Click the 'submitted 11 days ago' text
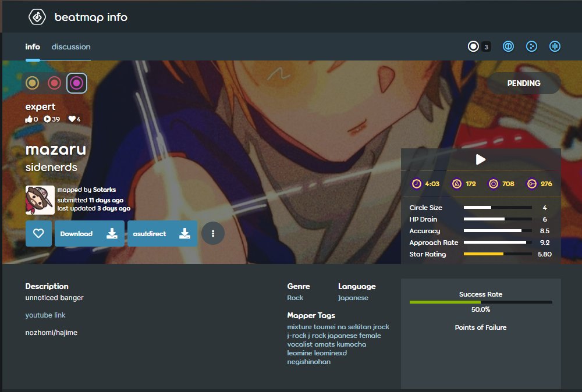The width and height of the screenshot is (582, 392). (90, 200)
